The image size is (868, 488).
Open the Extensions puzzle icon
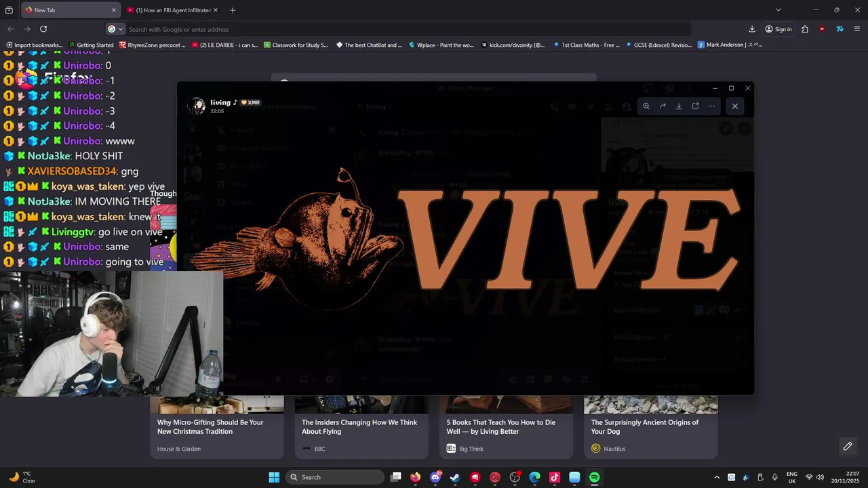click(805, 29)
